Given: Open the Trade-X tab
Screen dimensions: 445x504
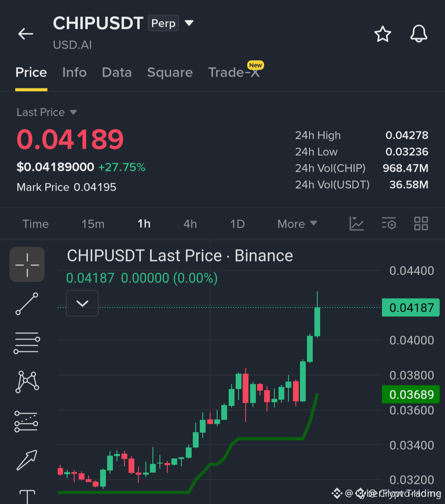Looking at the screenshot, I should (x=234, y=72).
